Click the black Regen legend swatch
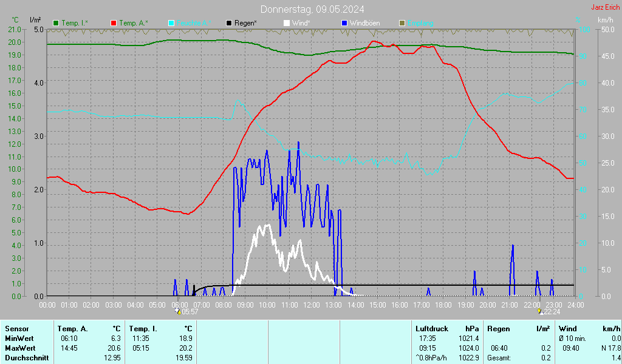This screenshot has height=364, width=622. tap(229, 24)
